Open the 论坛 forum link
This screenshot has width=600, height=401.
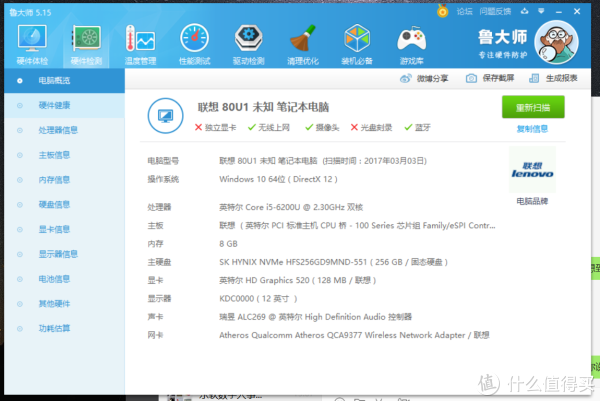click(x=465, y=11)
